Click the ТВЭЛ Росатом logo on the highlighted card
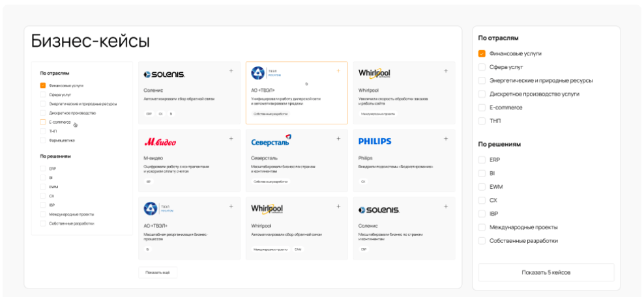Viewport: 644px width, 297px height. [x=266, y=73]
